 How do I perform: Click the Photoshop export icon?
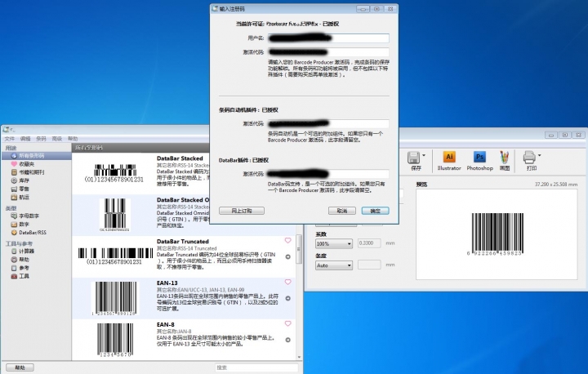point(480,156)
